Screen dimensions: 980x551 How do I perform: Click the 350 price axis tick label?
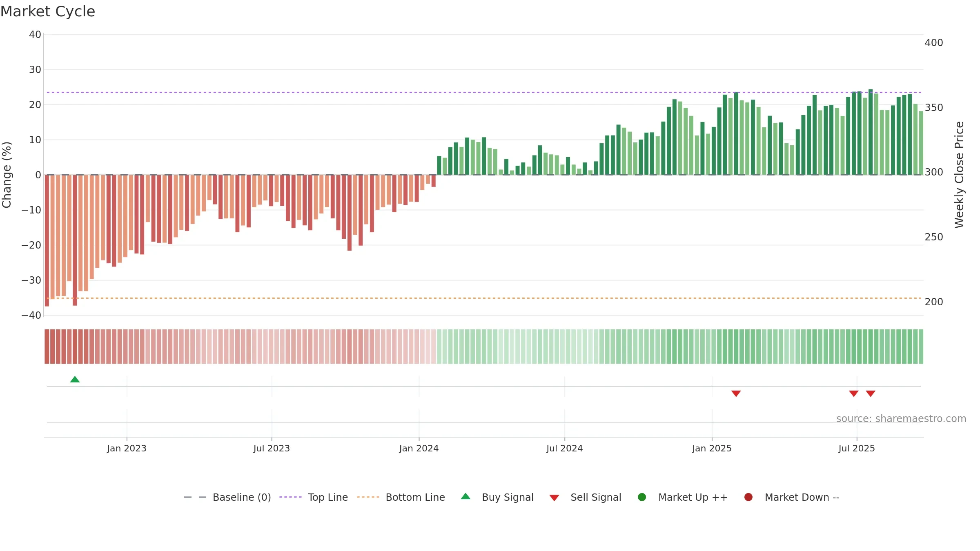point(934,108)
